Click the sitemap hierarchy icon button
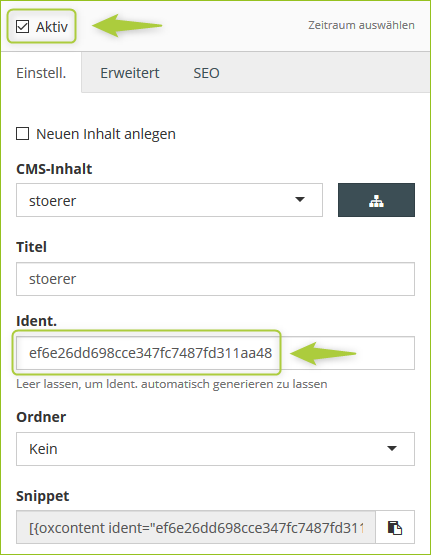 [x=376, y=200]
